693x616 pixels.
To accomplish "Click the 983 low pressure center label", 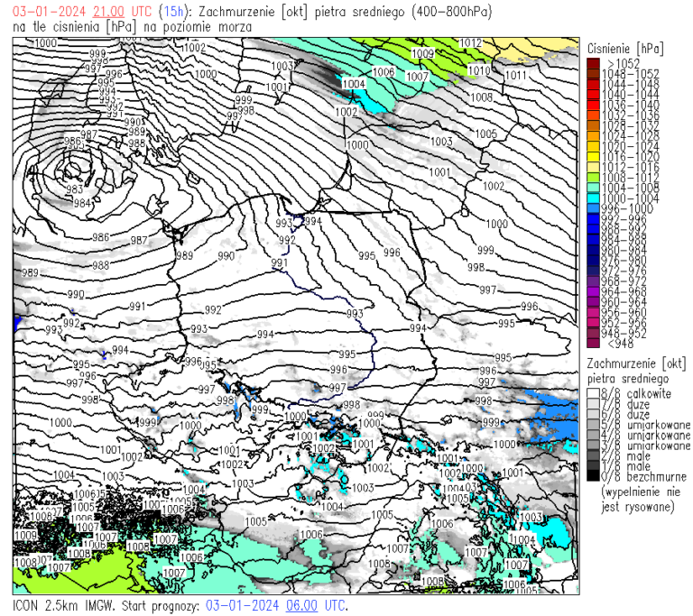I will [74, 189].
